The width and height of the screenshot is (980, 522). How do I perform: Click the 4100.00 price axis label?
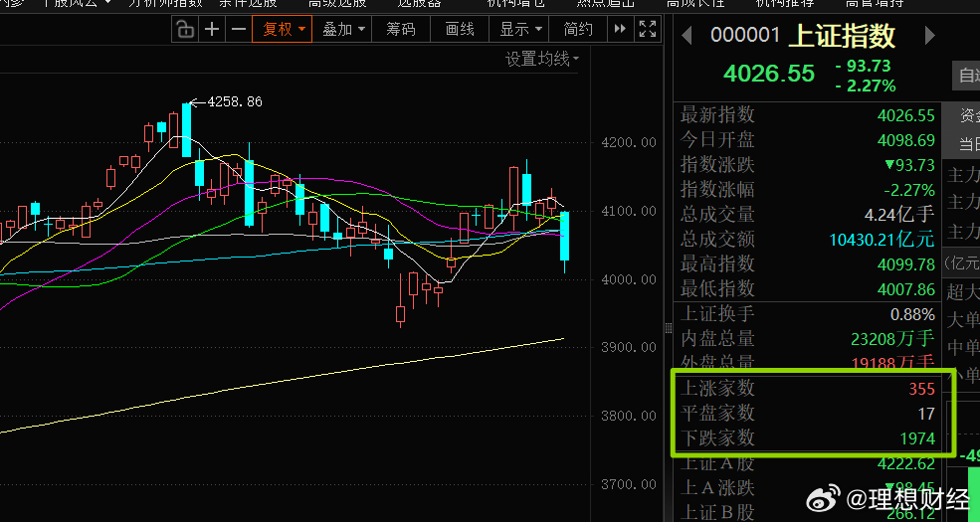(x=628, y=211)
